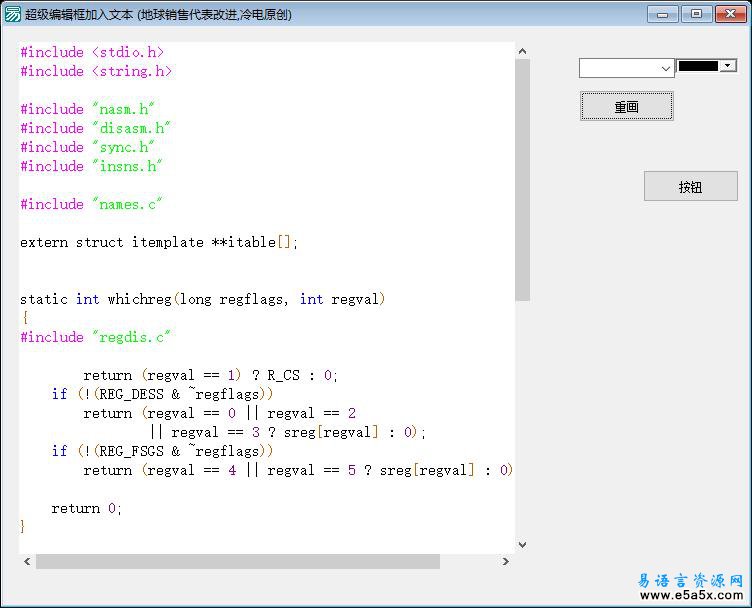Click the vertical scrollbar down arrow
Viewport: 752px width, 608px height.
coord(522,545)
